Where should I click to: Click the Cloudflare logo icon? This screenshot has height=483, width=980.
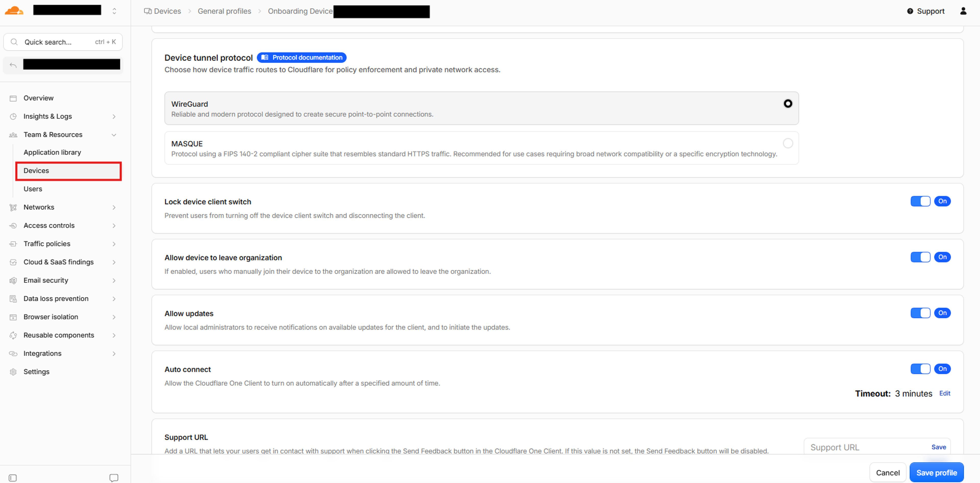pyautogui.click(x=14, y=11)
